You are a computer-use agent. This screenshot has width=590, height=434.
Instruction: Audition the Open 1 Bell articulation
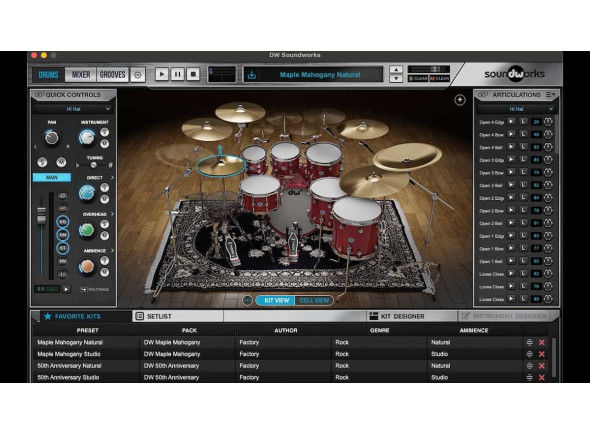tap(511, 260)
